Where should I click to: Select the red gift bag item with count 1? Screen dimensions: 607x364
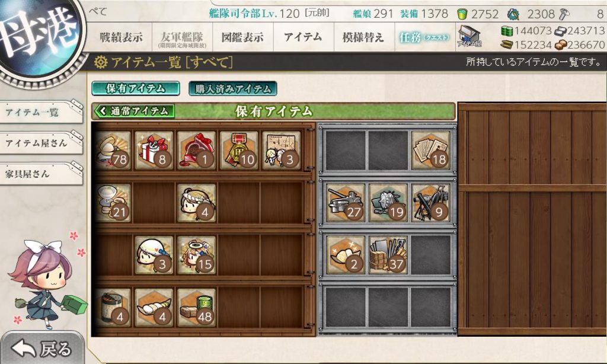click(x=196, y=151)
